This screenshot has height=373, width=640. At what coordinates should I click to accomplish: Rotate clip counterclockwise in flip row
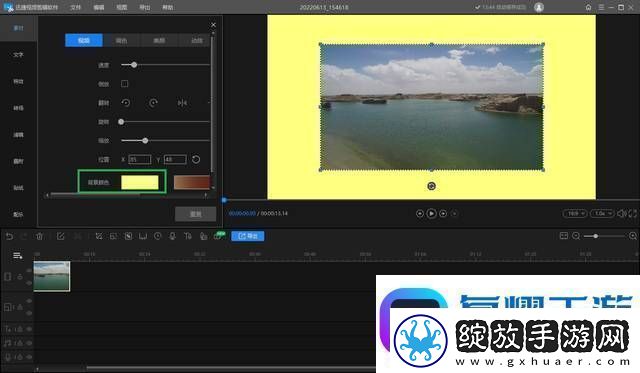(x=126, y=103)
